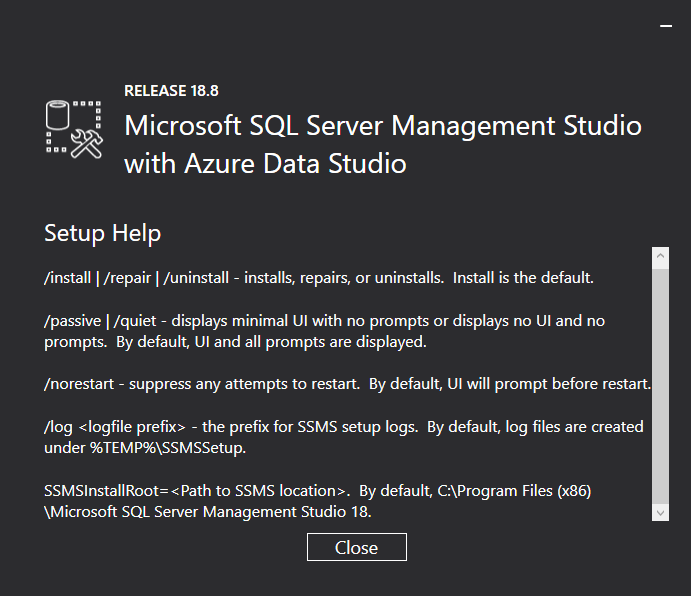Click the RELEASE 18.8 label
This screenshot has height=596, width=691.
(171, 91)
